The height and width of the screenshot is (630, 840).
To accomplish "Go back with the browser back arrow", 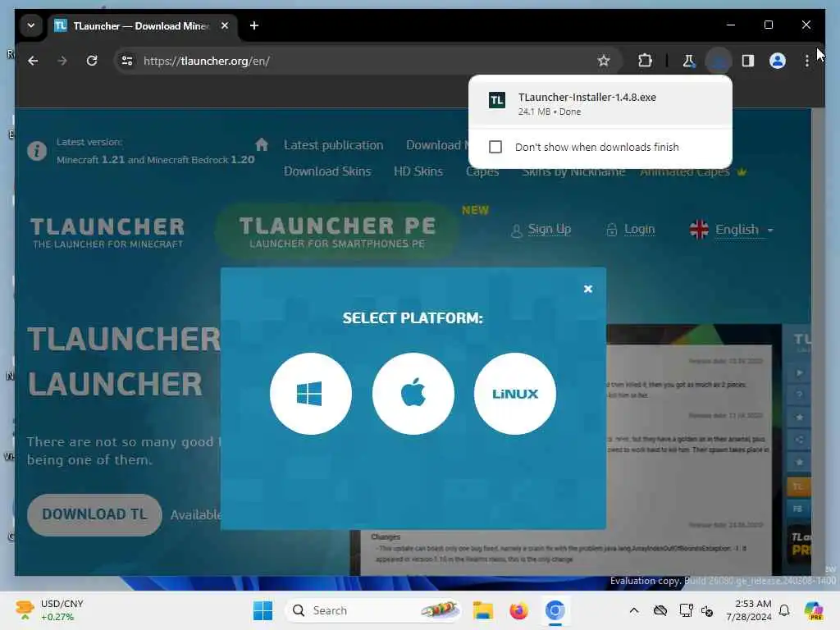I will point(33,61).
